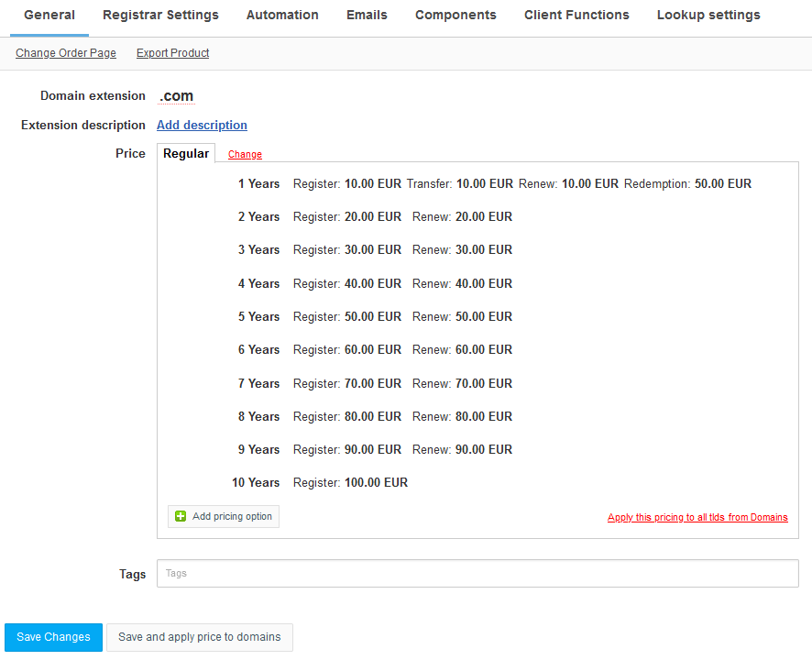The image size is (812, 660).
Task: Select the General tab
Action: [x=49, y=15]
